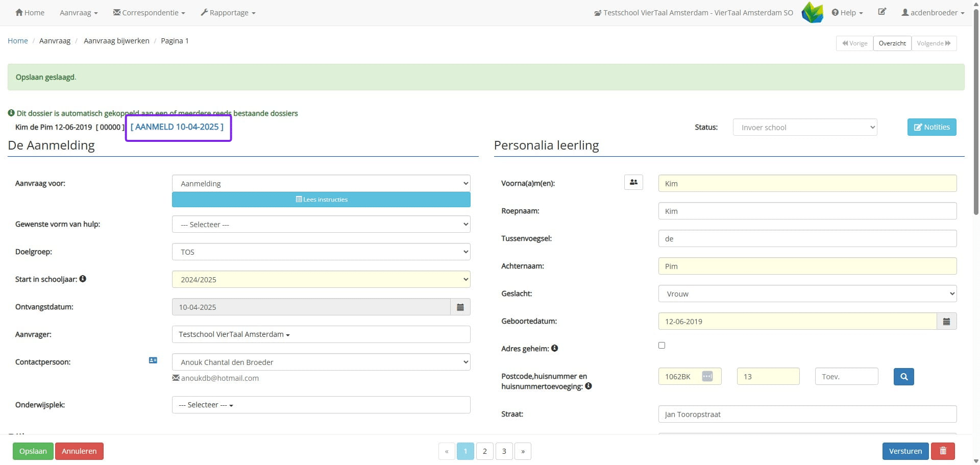This screenshot has height=465, width=980.
Task: Click the Overzicht navigation button
Action: click(x=892, y=43)
